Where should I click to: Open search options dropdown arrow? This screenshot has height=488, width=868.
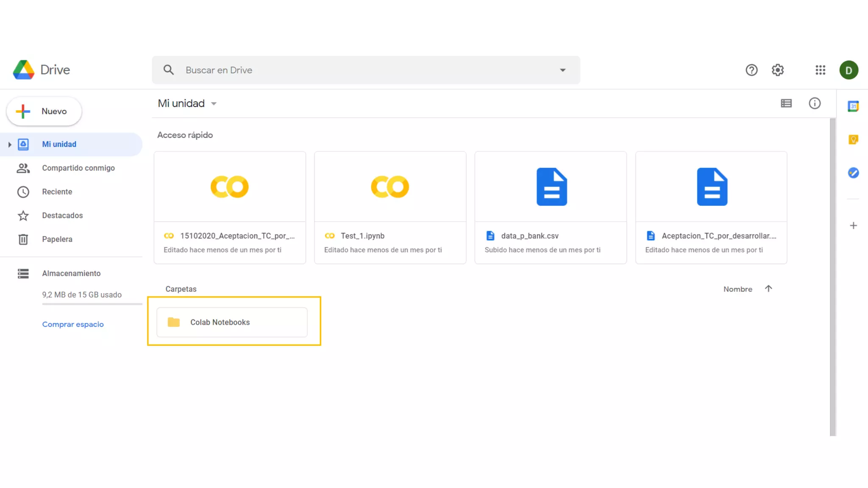562,70
